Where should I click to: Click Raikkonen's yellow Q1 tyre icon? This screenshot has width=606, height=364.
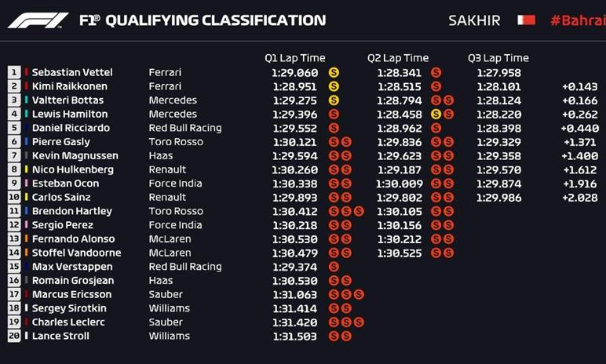point(334,86)
